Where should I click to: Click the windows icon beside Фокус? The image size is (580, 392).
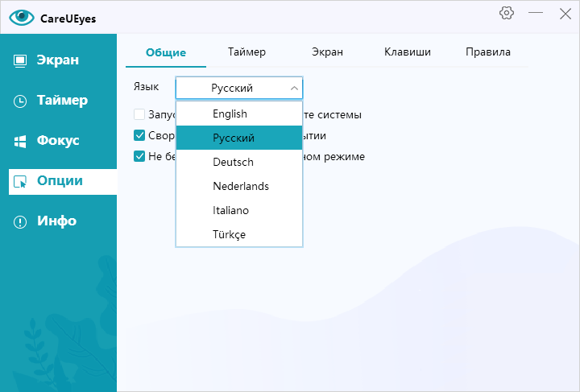[20, 142]
